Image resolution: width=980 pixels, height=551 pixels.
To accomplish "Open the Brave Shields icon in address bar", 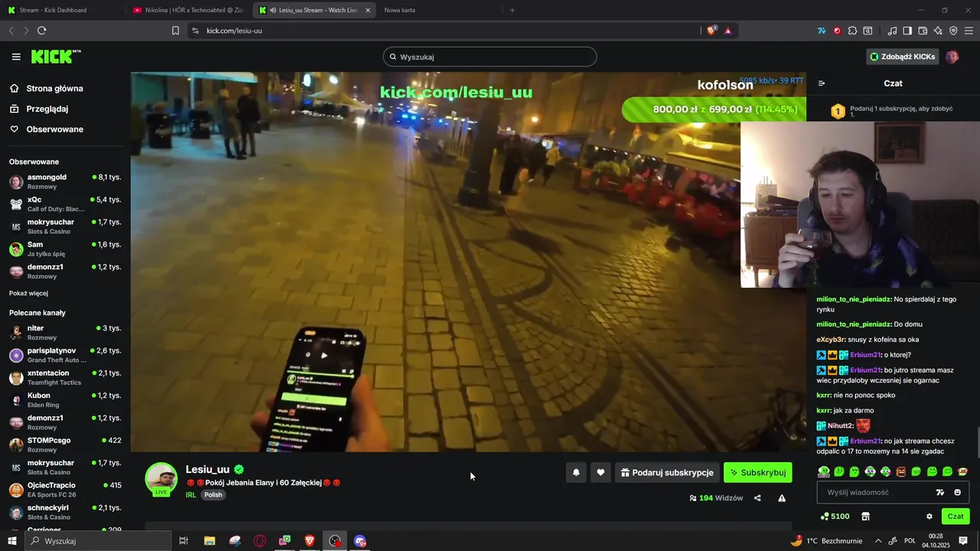I will click(711, 31).
